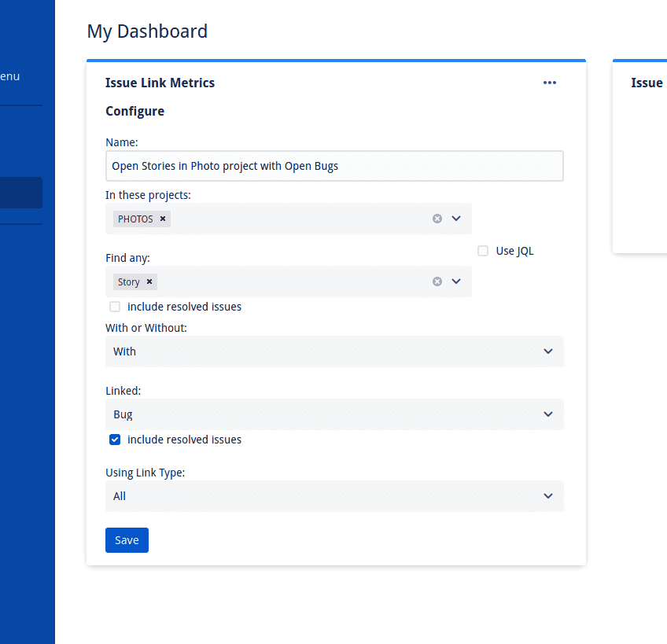This screenshot has height=644, width=667.
Task: Remove the Story issue type tag
Action: coord(149,282)
